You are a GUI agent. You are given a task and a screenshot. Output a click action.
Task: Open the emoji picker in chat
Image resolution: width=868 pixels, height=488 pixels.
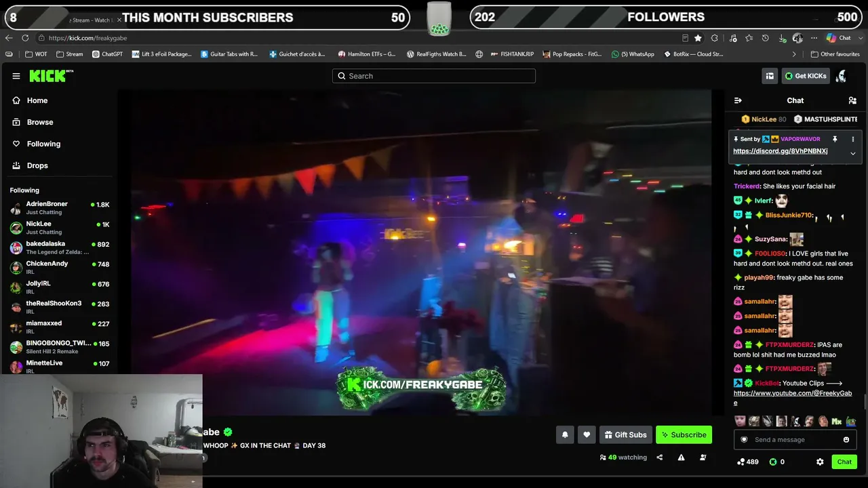(x=846, y=440)
